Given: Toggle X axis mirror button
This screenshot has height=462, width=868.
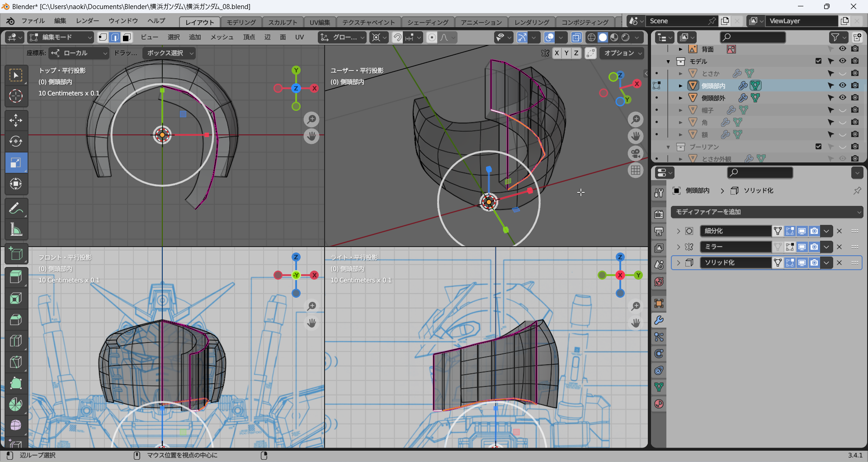Looking at the screenshot, I should (x=557, y=53).
